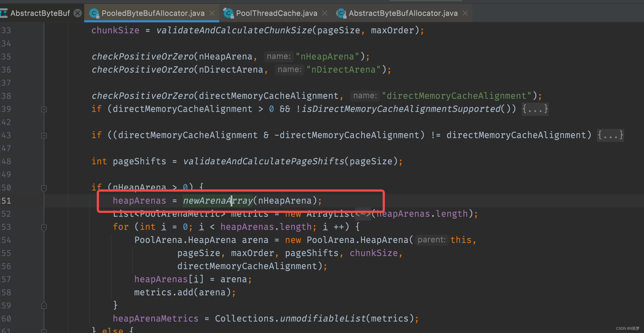Screen dimensions: 644x333
Task: Click the heapArenaMetrics field assignment
Action: click(156, 319)
